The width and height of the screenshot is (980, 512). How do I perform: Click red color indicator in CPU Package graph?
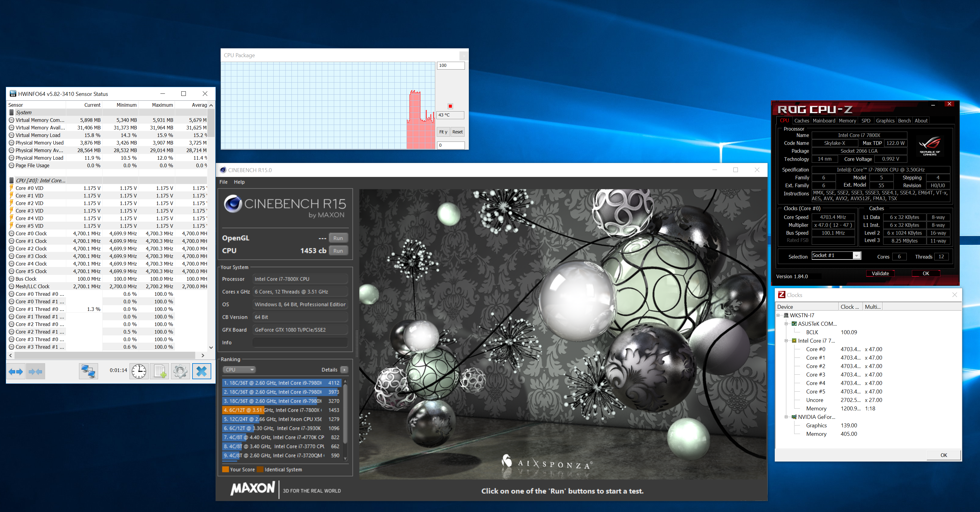(x=450, y=106)
